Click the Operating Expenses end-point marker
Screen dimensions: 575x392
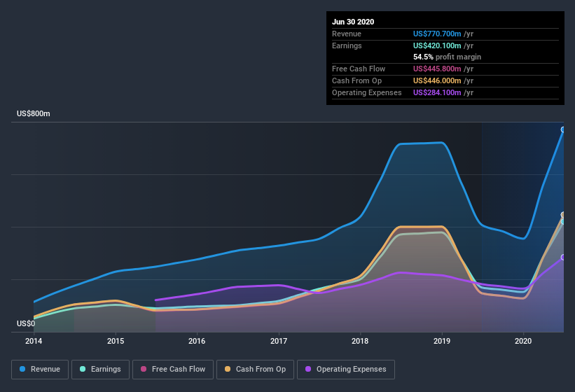click(x=563, y=257)
